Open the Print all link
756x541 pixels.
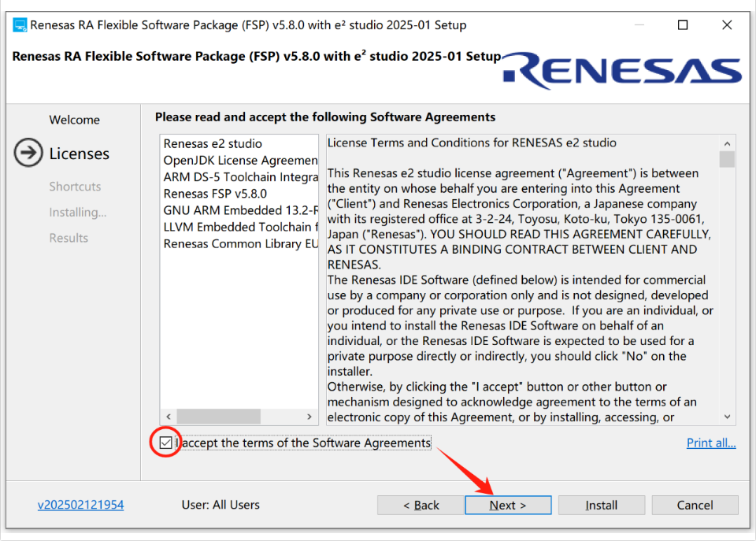click(711, 443)
